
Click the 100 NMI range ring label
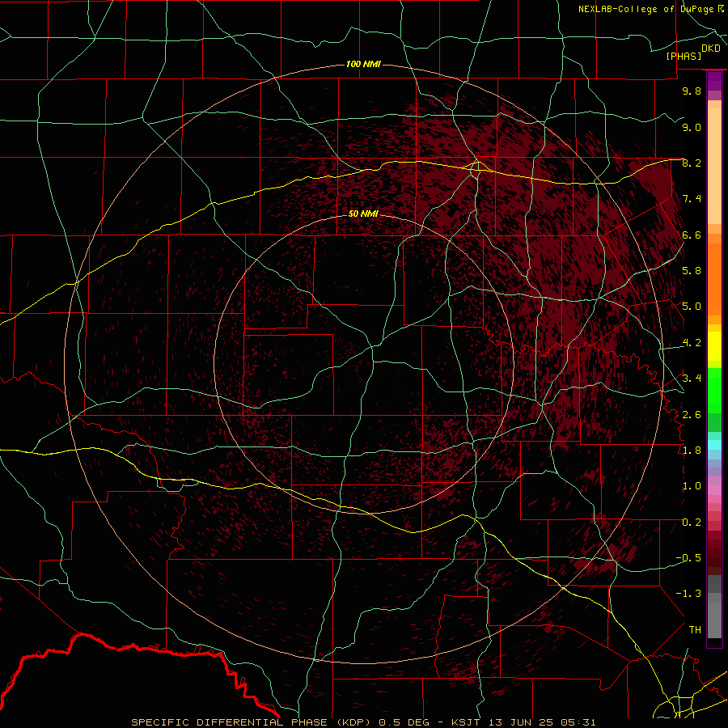coord(363,64)
